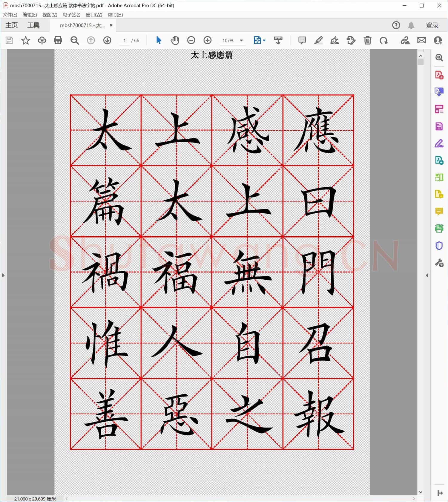The width and height of the screenshot is (448, 502).
Task: Open Fill & Sign tool in right pane
Action: 439,143
